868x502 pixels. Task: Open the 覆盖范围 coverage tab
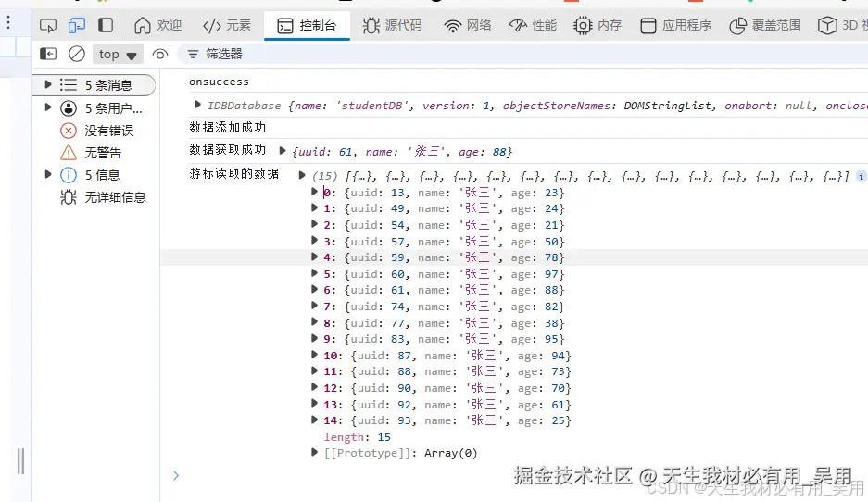coord(765,25)
